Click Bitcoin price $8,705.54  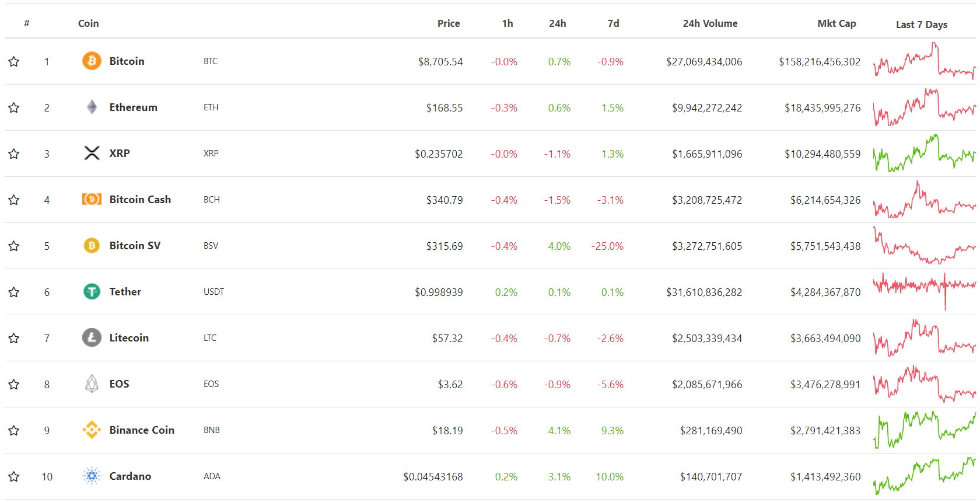pos(440,61)
